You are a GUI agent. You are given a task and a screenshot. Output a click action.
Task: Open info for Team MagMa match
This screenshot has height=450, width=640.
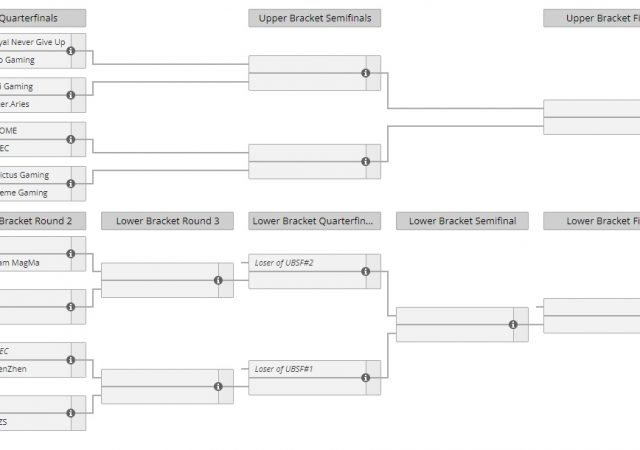click(x=71, y=255)
